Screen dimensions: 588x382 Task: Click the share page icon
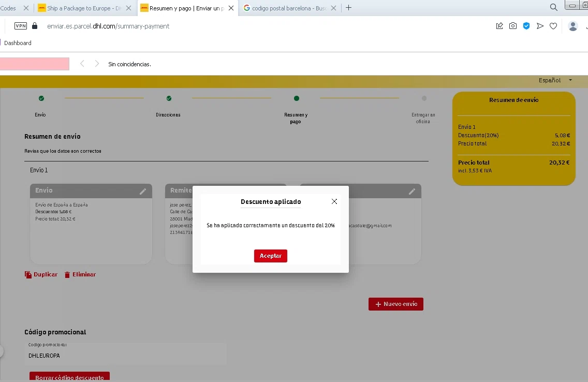pos(499,26)
